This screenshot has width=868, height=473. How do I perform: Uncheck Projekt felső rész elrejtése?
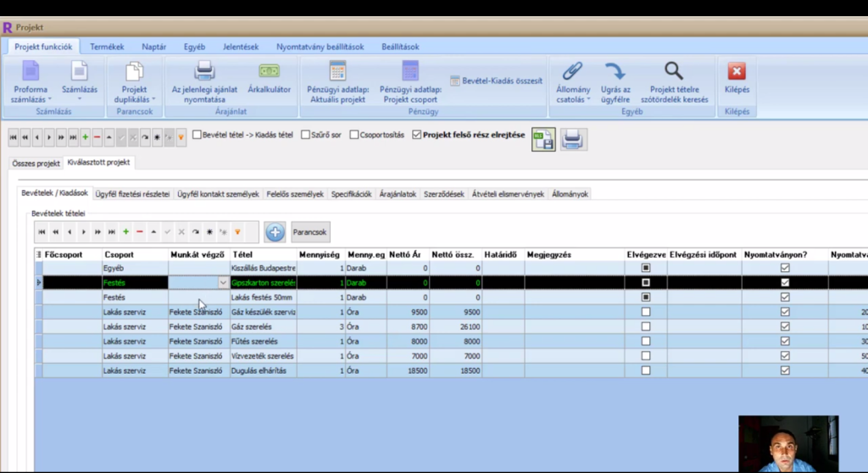click(416, 134)
